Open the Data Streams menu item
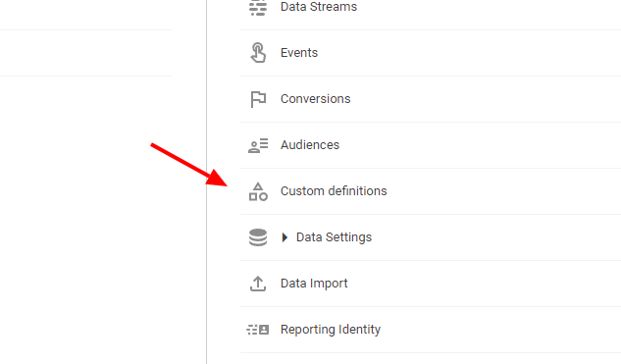This screenshot has width=621, height=364. coord(319,7)
